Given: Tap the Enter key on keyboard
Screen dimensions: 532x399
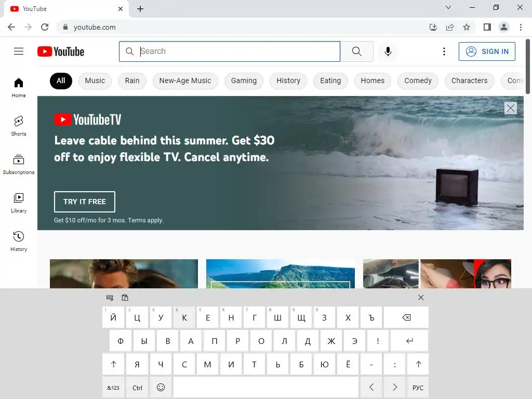Looking at the screenshot, I should (x=409, y=341).
